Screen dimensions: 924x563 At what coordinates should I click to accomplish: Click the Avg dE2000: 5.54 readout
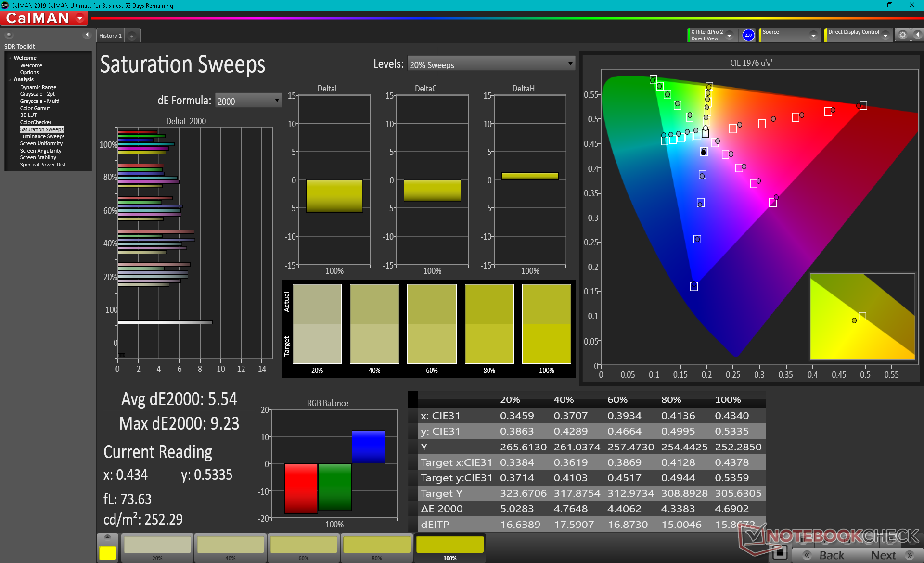coord(179,399)
